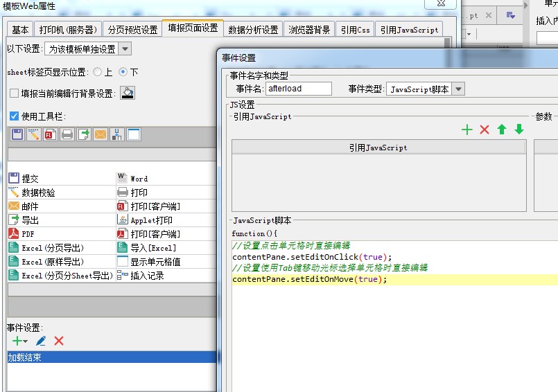The image size is (558, 392).
Task: Select 打印 item in button list
Action: (166, 193)
